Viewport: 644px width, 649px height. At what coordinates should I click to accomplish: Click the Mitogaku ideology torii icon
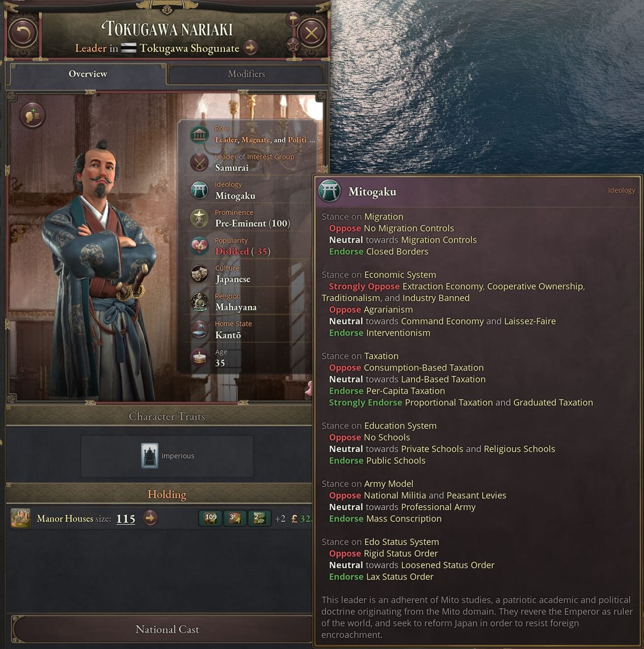(200, 191)
